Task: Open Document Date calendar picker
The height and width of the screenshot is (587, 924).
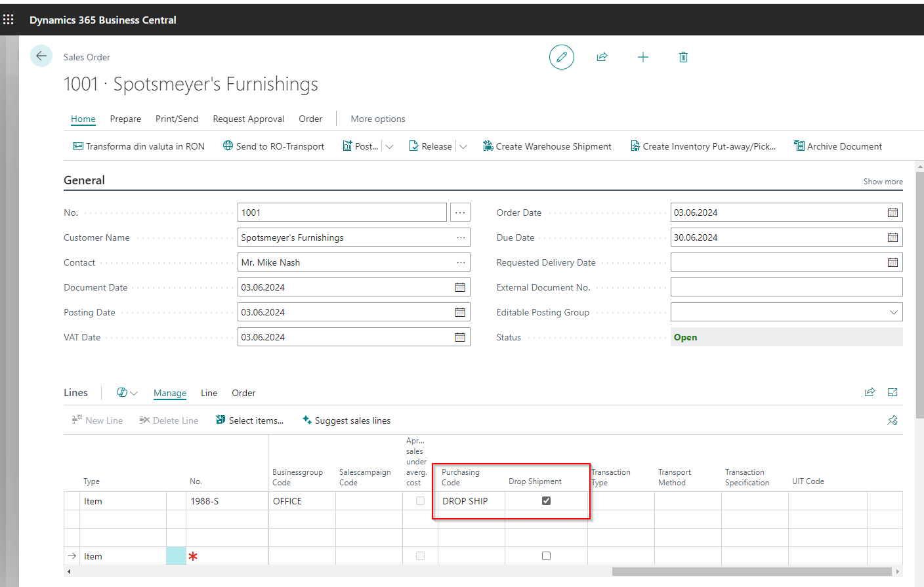Action: tap(460, 287)
